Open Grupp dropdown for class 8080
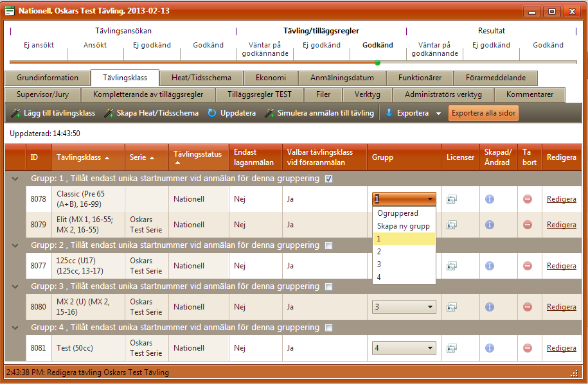 coord(404,307)
